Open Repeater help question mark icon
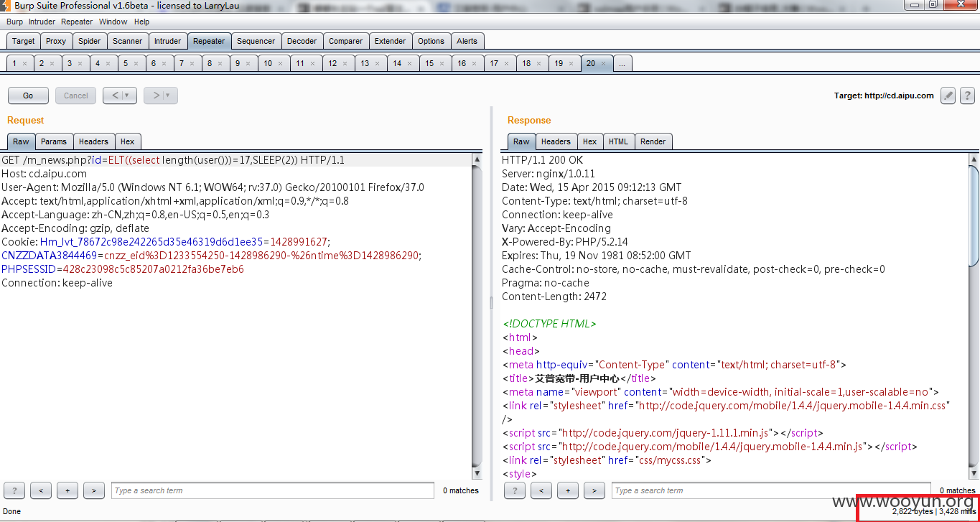The height and width of the screenshot is (522, 980). tap(967, 95)
